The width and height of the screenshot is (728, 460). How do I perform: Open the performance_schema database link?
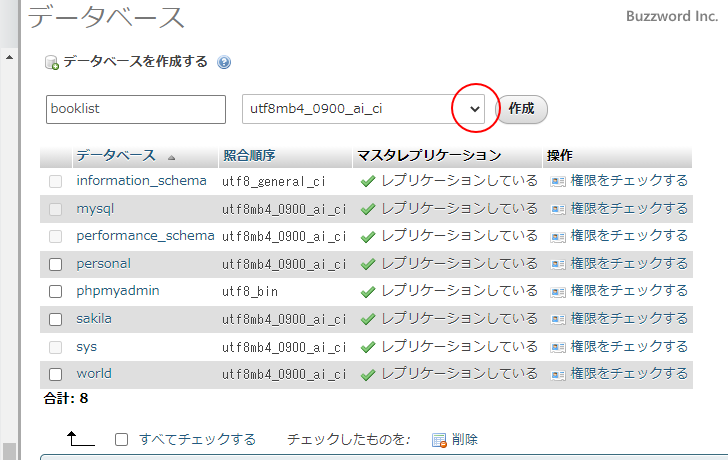145,236
